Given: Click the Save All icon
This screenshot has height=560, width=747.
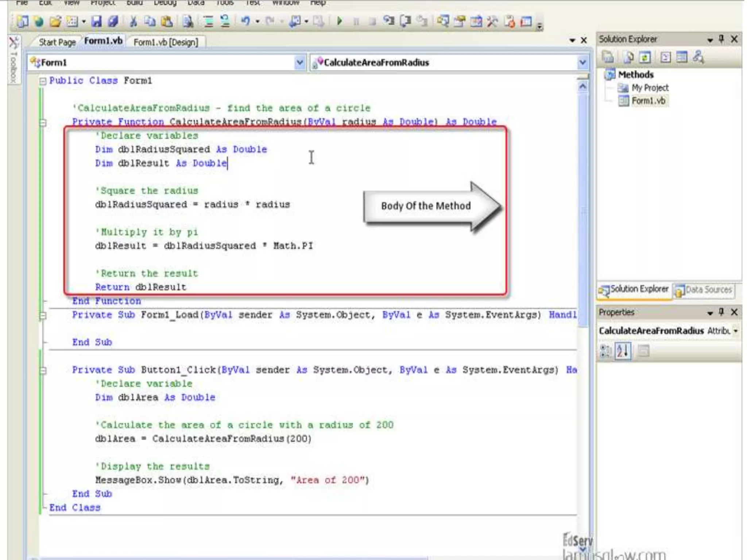Looking at the screenshot, I should coord(113,22).
